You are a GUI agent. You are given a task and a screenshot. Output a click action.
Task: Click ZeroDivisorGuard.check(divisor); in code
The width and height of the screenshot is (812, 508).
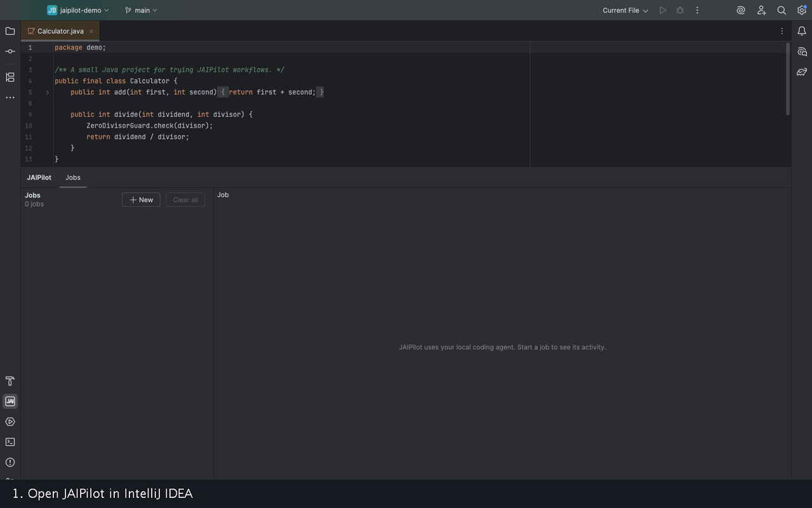click(x=150, y=126)
